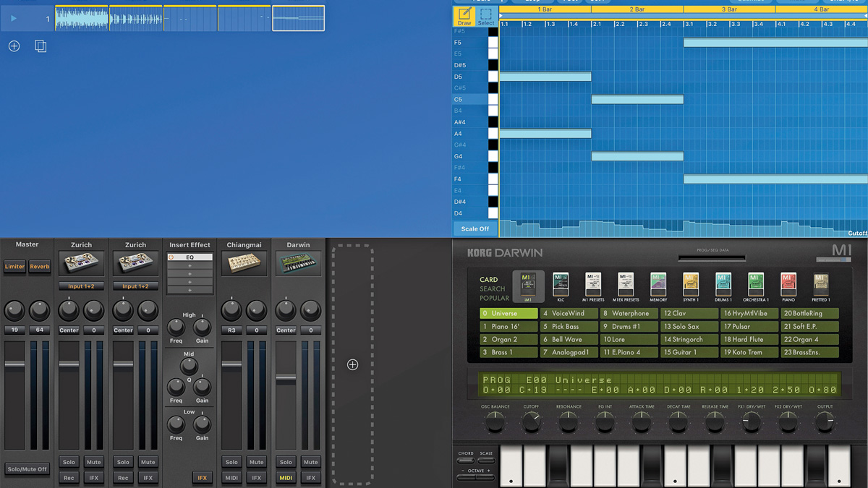Click the orange IFX button in Insert Effect
The width and height of the screenshot is (868, 488).
click(203, 478)
